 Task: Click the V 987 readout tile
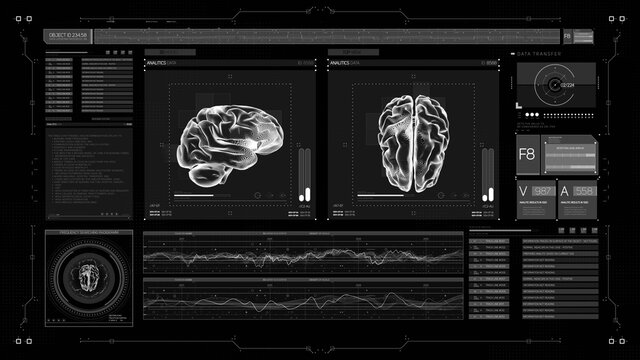pyautogui.click(x=536, y=200)
